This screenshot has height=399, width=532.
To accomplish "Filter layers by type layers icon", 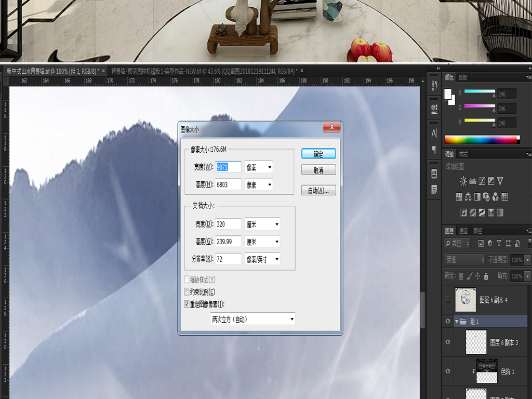I will 499,243.
